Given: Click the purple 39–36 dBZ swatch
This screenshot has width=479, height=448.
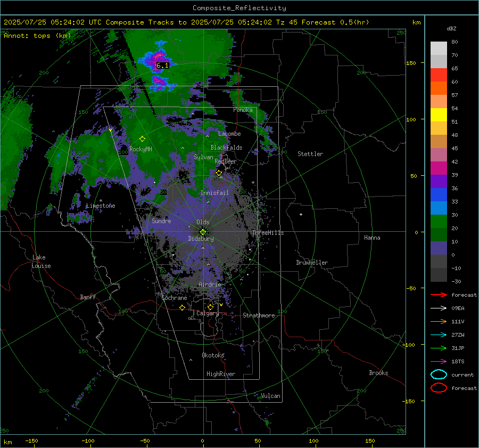Looking at the screenshot, I should click(439, 182).
